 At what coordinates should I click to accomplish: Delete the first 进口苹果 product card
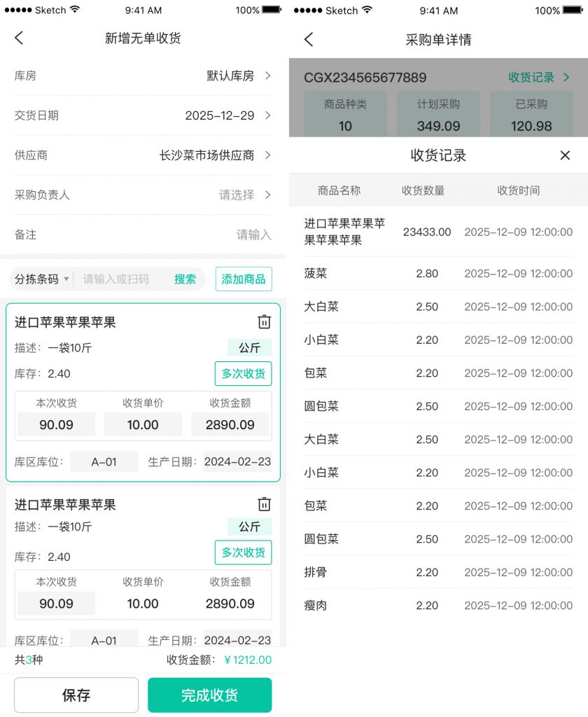264,322
